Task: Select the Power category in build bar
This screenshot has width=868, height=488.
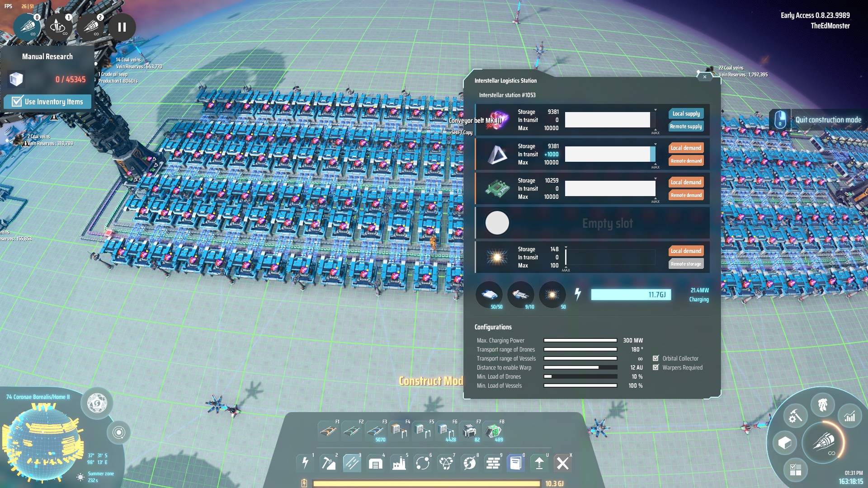Action: point(305,463)
